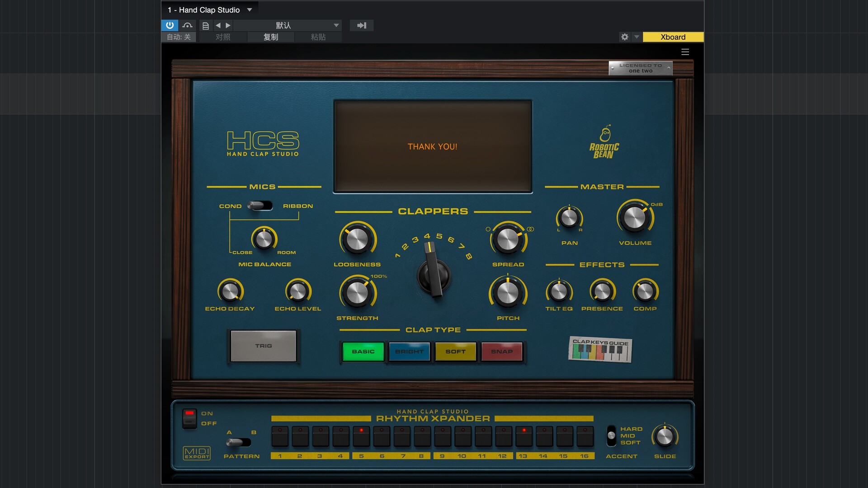The height and width of the screenshot is (488, 868).
Task: Click the Comp knob
Action: (645, 291)
